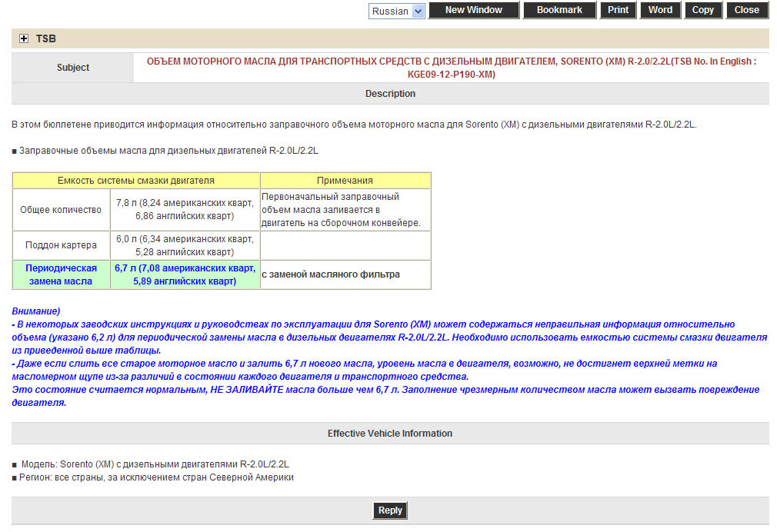Click the Общее количество table cell
Screen dimensions: 777x532
tap(61, 209)
